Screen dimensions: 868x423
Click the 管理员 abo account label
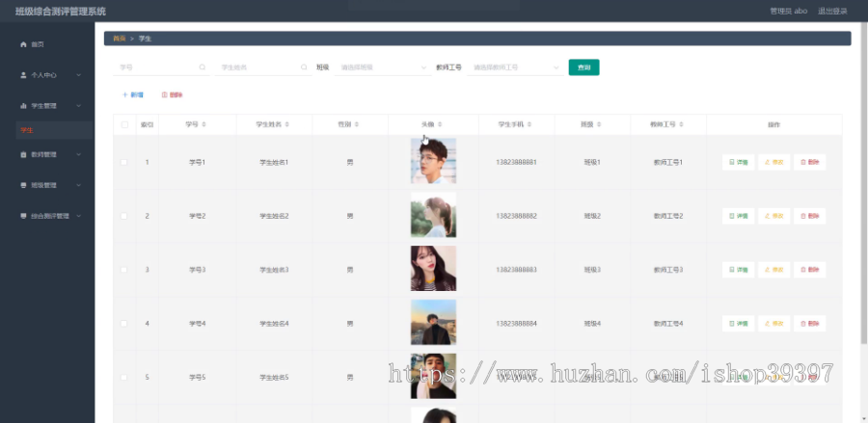pos(788,11)
